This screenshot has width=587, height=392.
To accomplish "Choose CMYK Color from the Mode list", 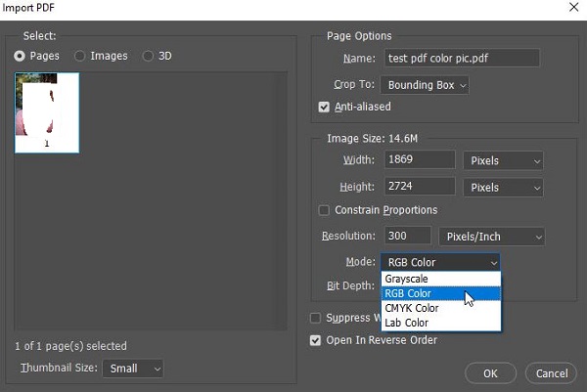I will pyautogui.click(x=412, y=308).
